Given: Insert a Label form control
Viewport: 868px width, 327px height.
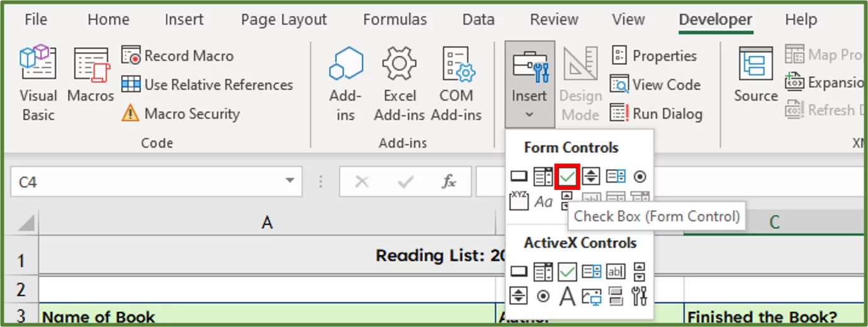Looking at the screenshot, I should point(543,201).
